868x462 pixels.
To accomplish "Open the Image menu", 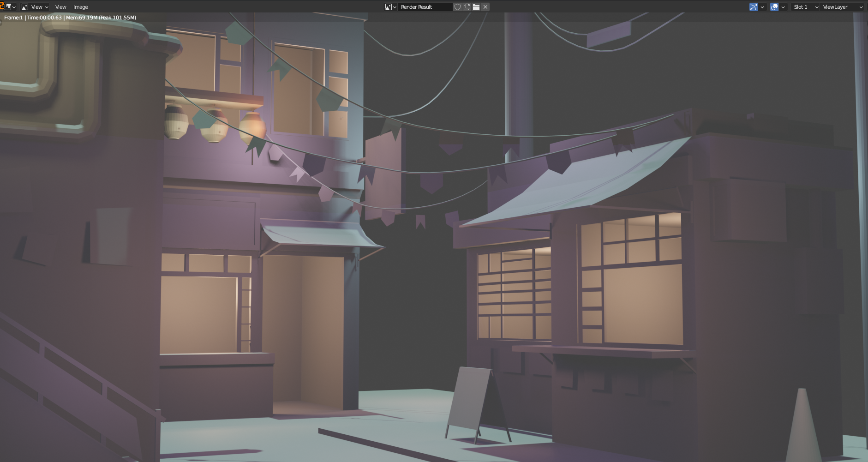I will (x=81, y=6).
